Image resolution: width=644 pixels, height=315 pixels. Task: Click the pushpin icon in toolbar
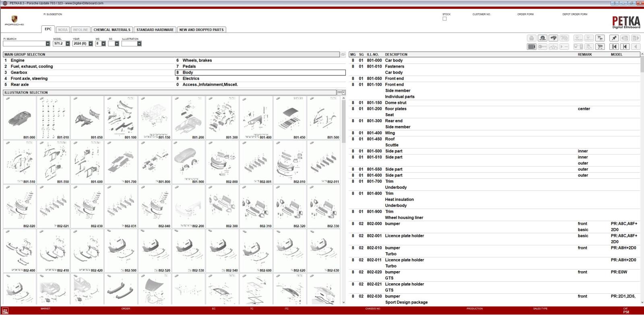coord(614,38)
